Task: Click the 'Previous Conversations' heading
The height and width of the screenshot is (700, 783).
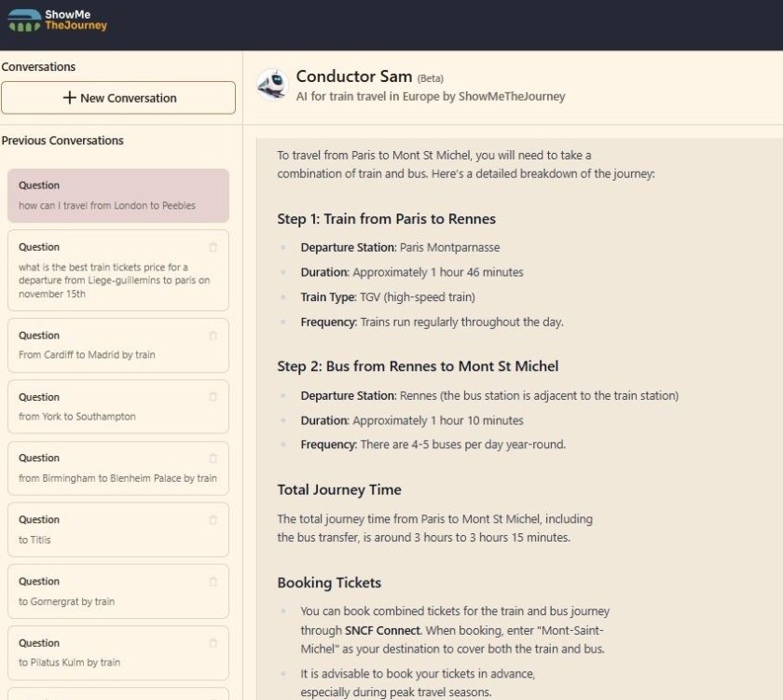Action: click(62, 141)
